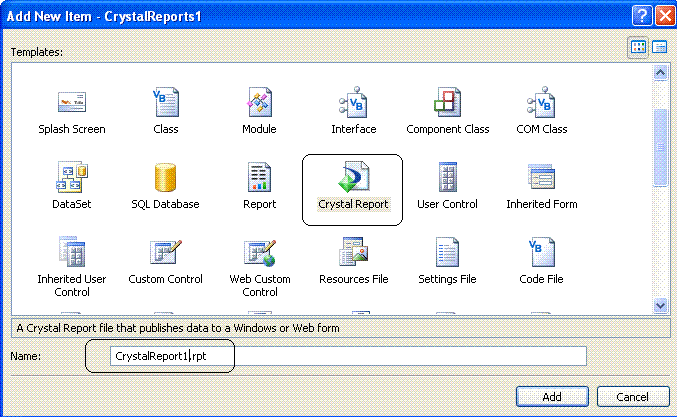Choose the Module template icon
Viewport: 677px width, 417px height.
(259, 102)
